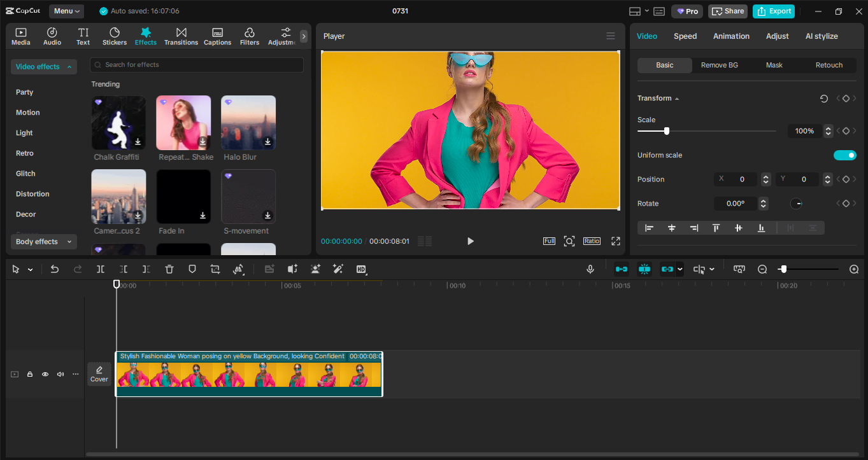Click the Undo icon above the timeline
The image size is (868, 460).
(54, 269)
